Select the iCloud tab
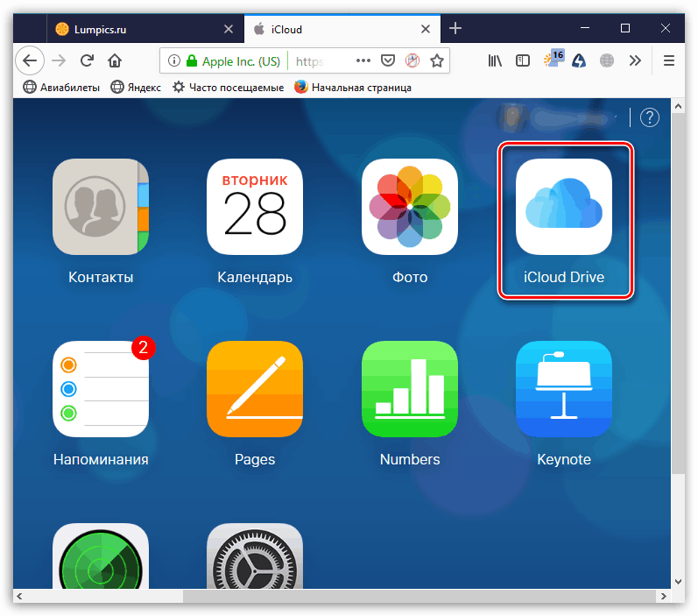698x616 pixels. click(342, 30)
